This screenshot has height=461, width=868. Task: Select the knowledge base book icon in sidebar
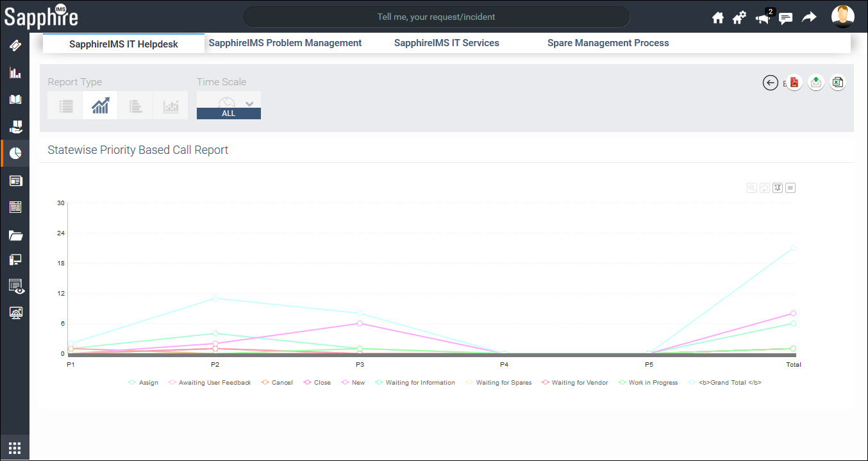pyautogui.click(x=15, y=99)
